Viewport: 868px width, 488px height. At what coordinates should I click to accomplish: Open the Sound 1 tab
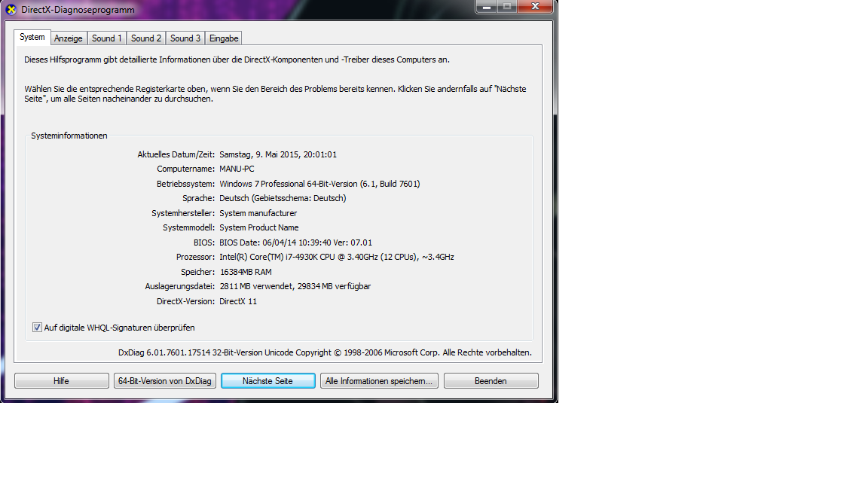(107, 38)
